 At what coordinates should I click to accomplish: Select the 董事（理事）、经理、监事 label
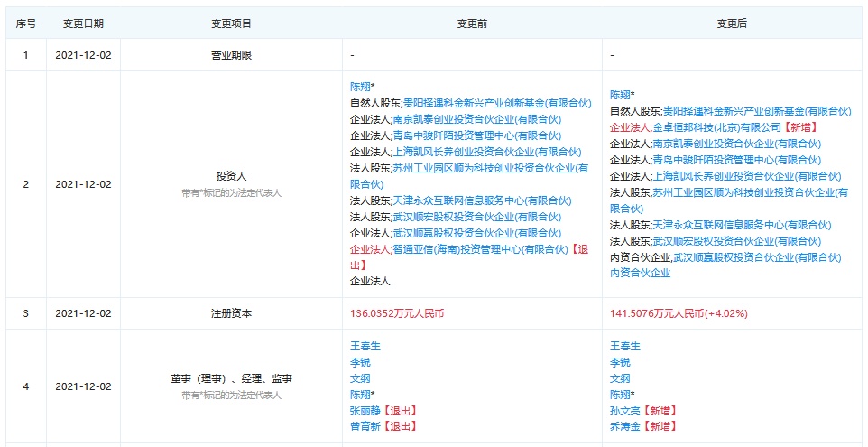click(x=231, y=379)
